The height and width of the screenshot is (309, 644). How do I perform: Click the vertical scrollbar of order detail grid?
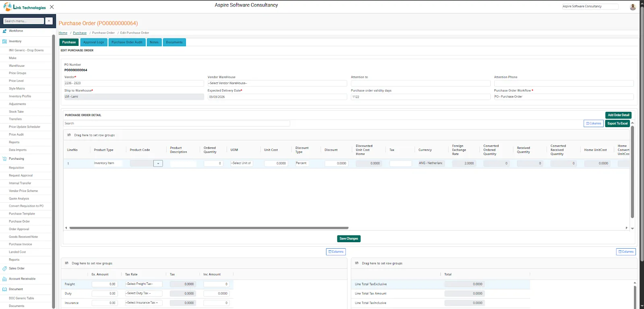[x=632, y=172]
